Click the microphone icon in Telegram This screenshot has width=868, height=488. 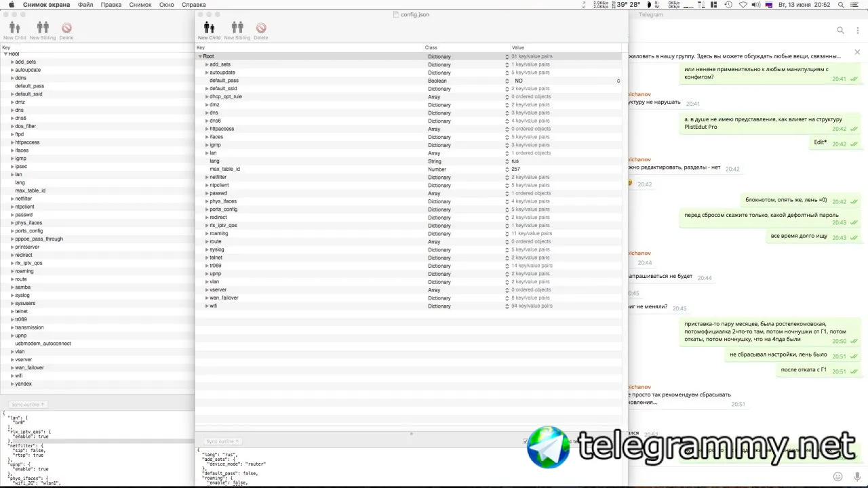(x=858, y=476)
